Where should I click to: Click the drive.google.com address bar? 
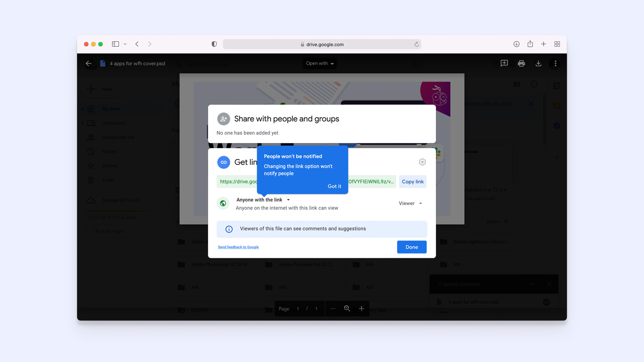(322, 44)
